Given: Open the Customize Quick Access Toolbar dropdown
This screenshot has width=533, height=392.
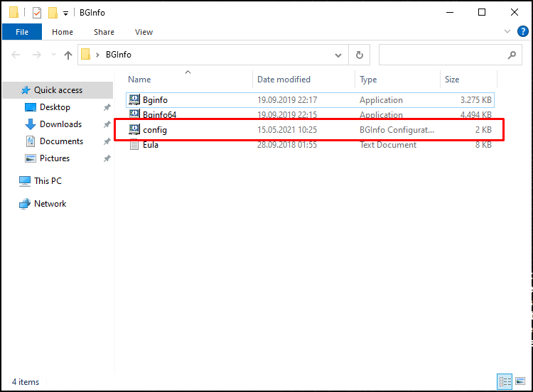Looking at the screenshot, I should [65, 13].
